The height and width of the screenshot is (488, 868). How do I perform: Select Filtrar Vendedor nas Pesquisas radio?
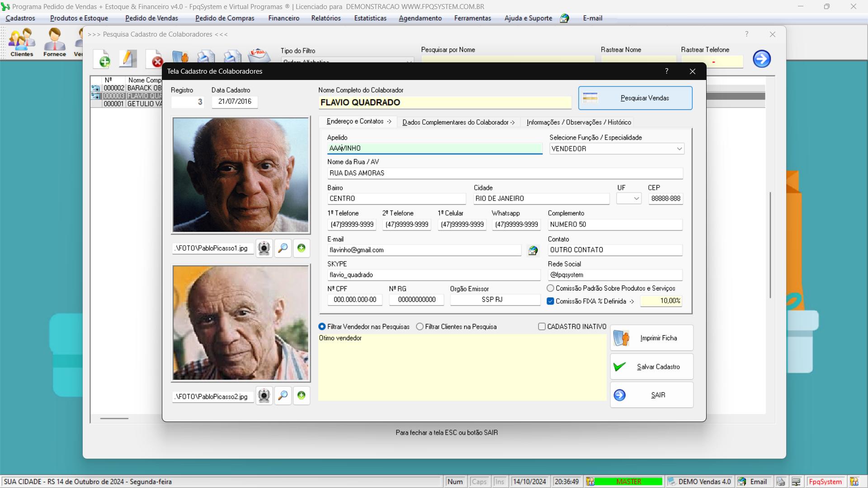click(x=322, y=327)
